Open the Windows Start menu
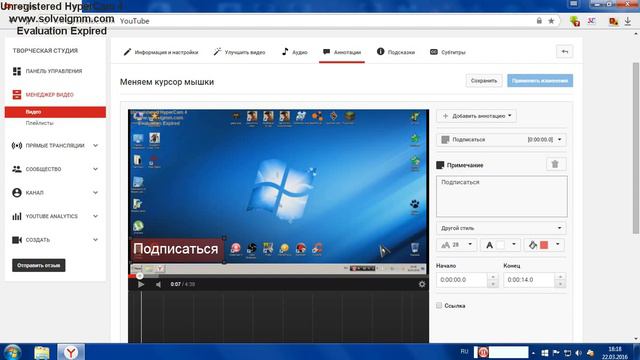 (12, 352)
